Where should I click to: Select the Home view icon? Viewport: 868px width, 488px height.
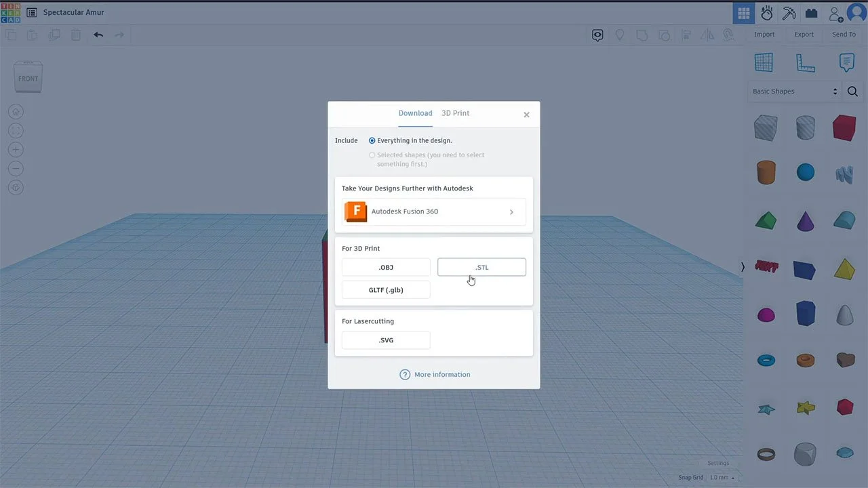coord(16,111)
